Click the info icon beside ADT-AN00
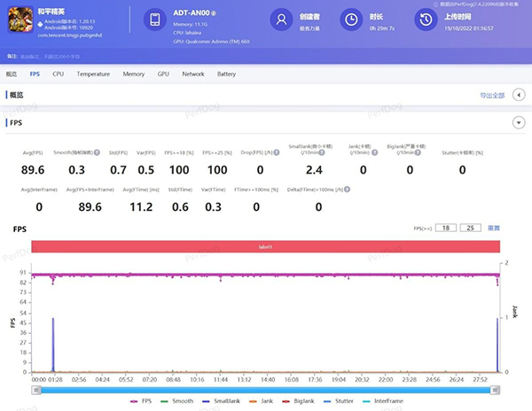The width and height of the screenshot is (532, 411). coord(215,15)
